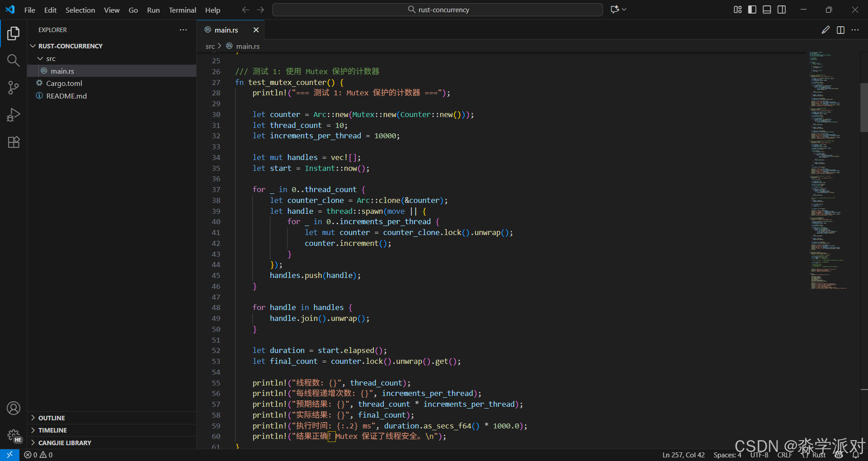Go forward with the right arrow
The width and height of the screenshot is (868, 461).
tap(260, 9)
